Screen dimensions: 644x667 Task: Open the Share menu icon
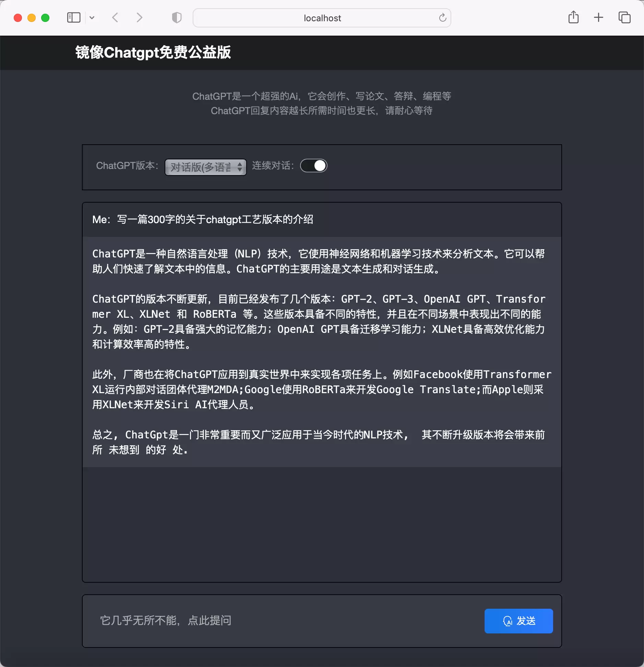tap(573, 17)
